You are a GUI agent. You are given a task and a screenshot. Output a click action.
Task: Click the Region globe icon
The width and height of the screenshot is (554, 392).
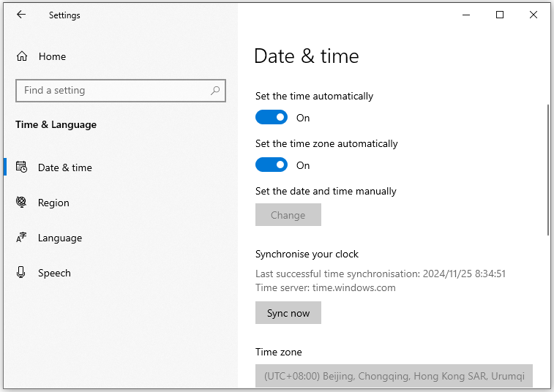point(21,202)
